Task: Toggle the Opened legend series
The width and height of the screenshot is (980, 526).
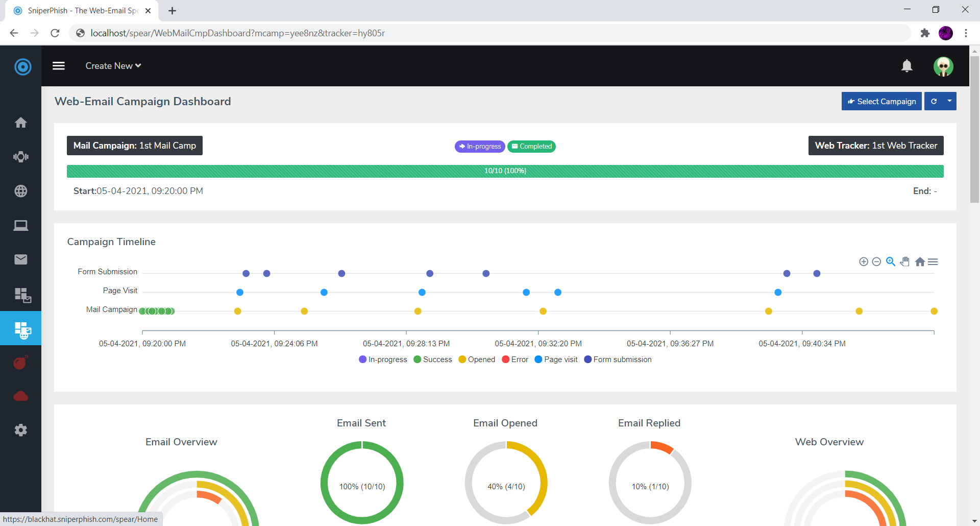Action: (x=477, y=360)
